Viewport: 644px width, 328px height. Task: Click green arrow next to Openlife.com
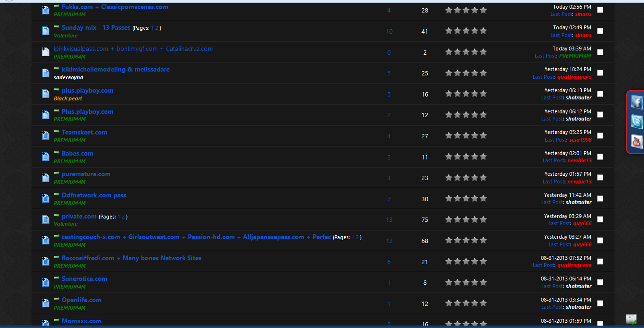[57, 299]
